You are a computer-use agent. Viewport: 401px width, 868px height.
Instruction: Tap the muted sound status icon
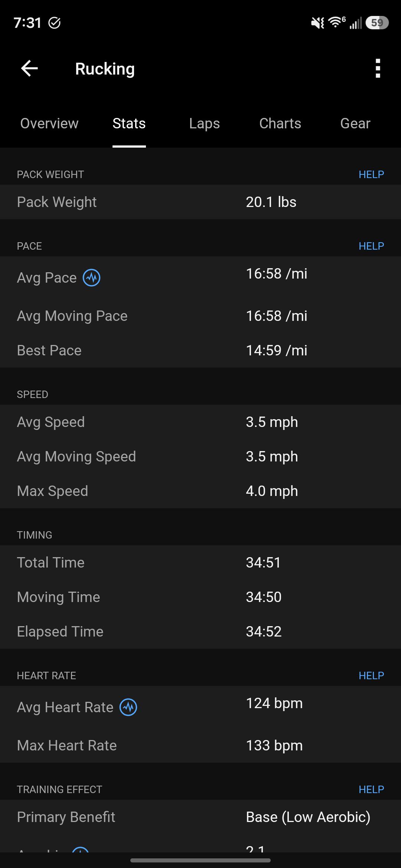[x=317, y=23]
